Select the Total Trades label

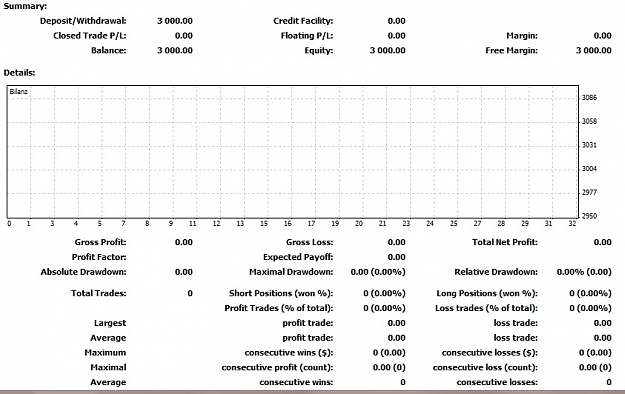98,294
